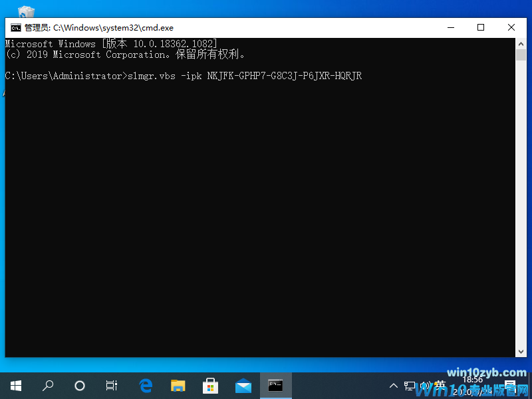The image size is (532, 399).
Task: Open Task View
Action: click(112, 386)
